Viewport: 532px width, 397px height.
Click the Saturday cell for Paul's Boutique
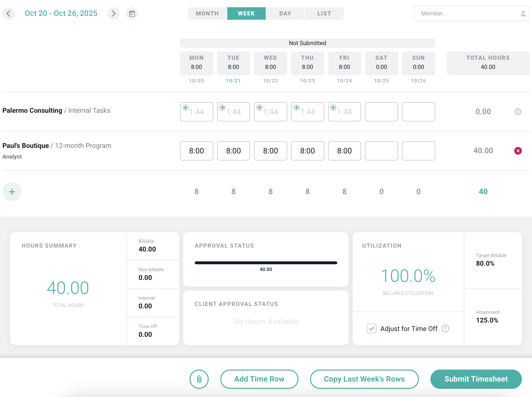(381, 151)
